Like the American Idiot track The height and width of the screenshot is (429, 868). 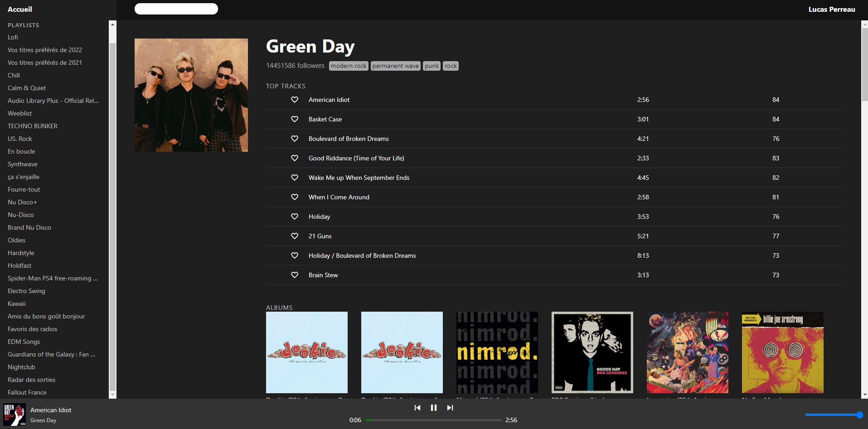click(x=295, y=100)
